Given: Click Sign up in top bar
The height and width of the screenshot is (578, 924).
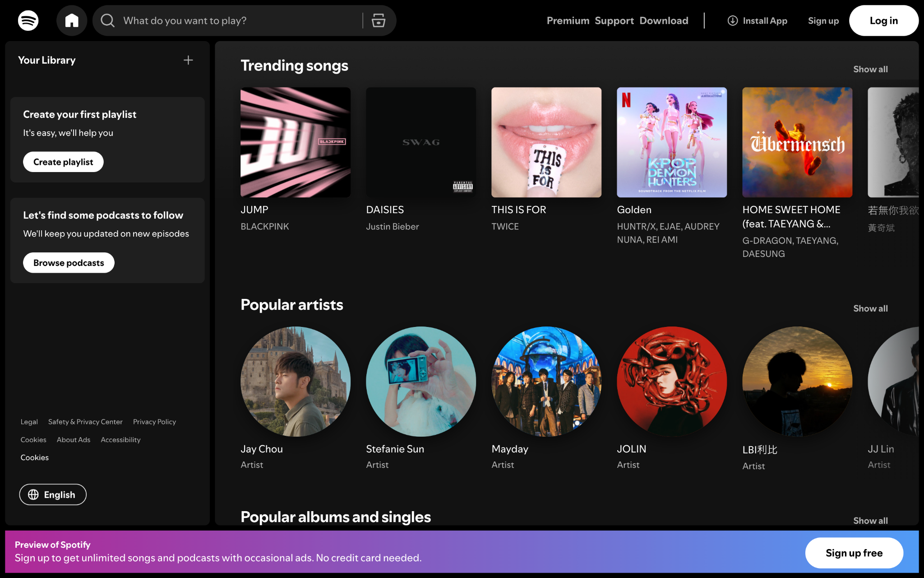Looking at the screenshot, I should click(x=823, y=21).
